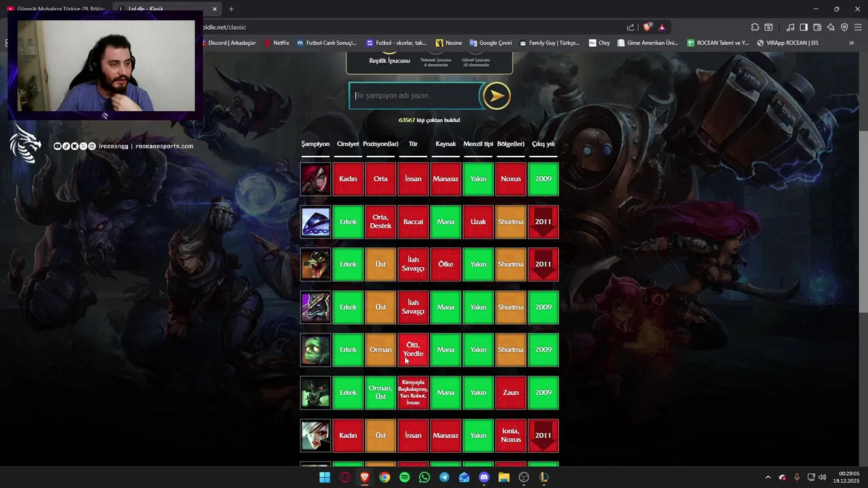Open the Netflix bookmark
868x488 pixels.
pyautogui.click(x=276, y=43)
